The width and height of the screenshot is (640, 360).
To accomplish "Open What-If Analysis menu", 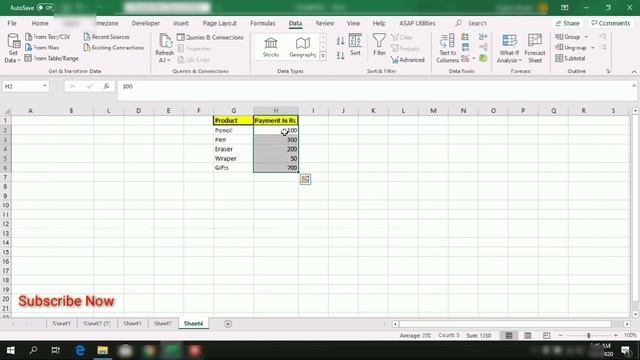I will tap(509, 48).
